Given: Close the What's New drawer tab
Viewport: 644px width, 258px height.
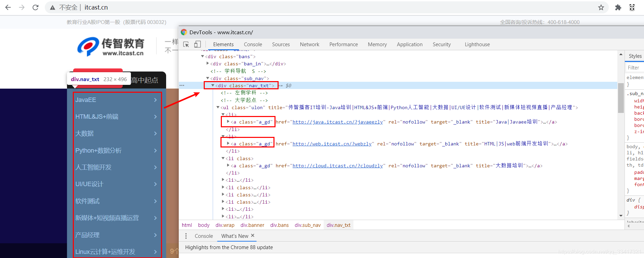Looking at the screenshot, I should (253, 235).
